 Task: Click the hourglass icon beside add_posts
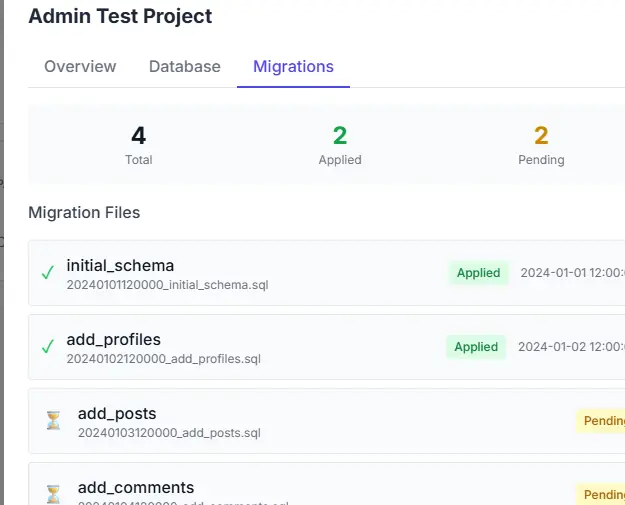pos(53,421)
